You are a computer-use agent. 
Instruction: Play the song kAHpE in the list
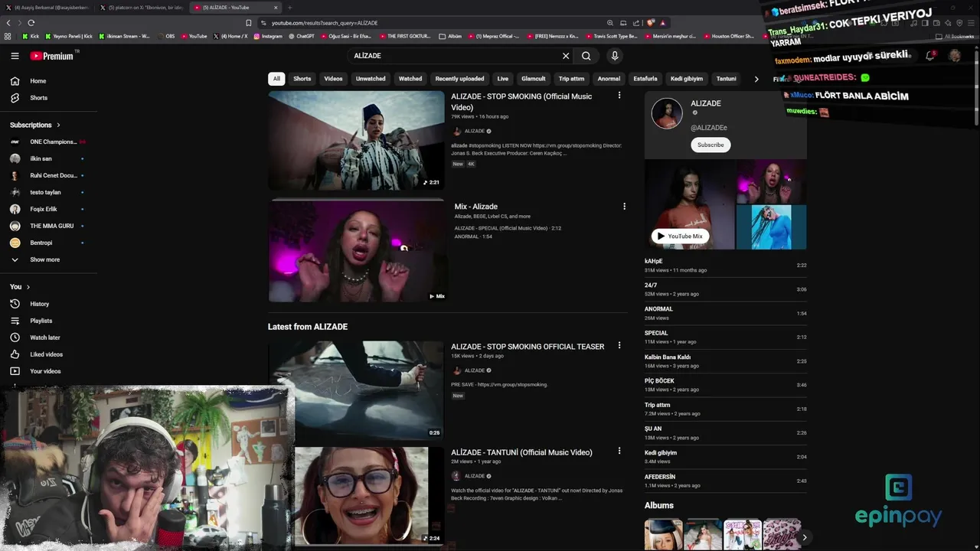725,266
